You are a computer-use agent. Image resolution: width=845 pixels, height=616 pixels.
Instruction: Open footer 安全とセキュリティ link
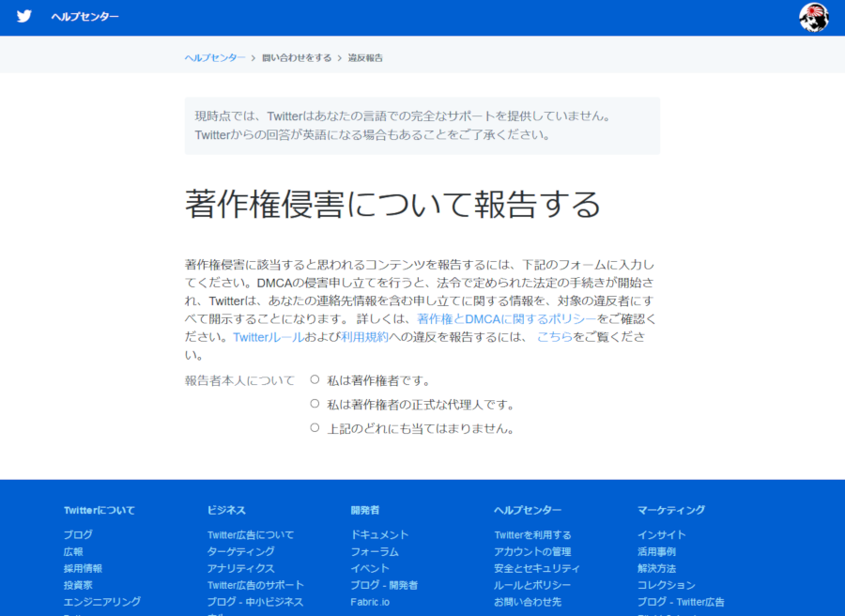tap(537, 568)
